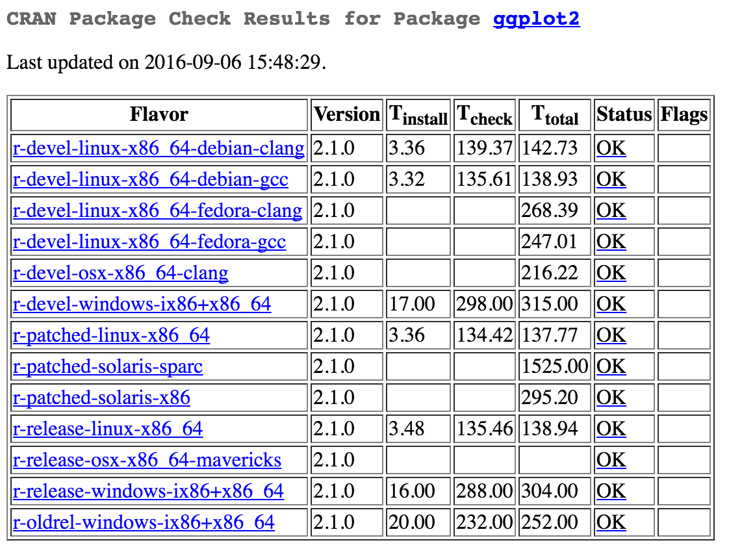This screenshot has height=560, width=729.
Task: Select the check time value 135.61
Action: [485, 179]
